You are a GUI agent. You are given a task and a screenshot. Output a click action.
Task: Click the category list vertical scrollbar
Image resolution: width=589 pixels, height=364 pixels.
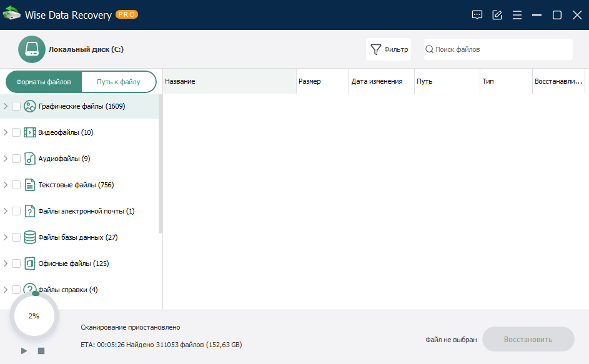pos(161,164)
